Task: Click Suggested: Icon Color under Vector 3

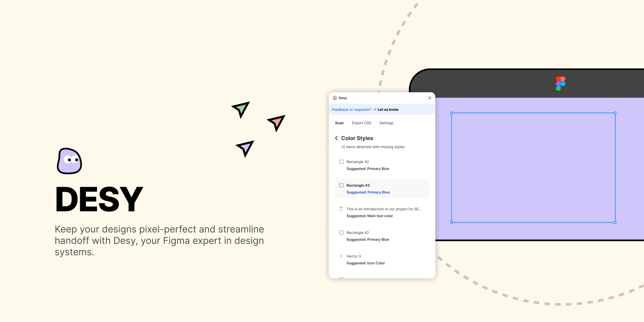Action: coord(366,263)
